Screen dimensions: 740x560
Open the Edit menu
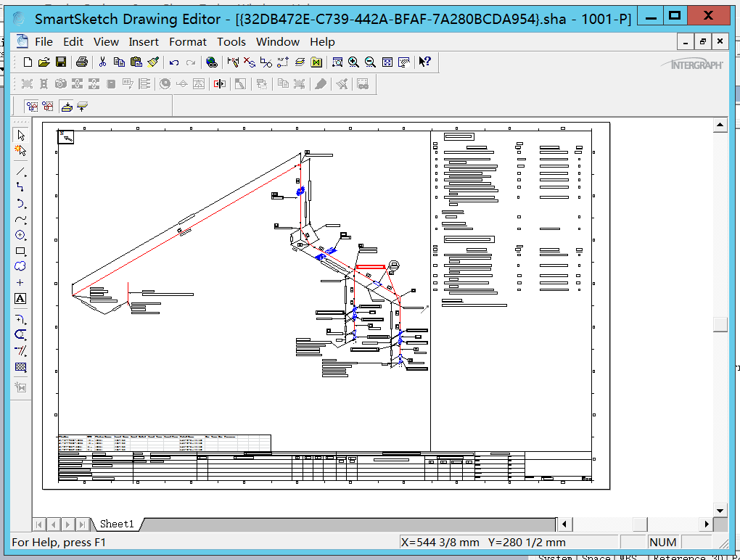click(x=73, y=42)
